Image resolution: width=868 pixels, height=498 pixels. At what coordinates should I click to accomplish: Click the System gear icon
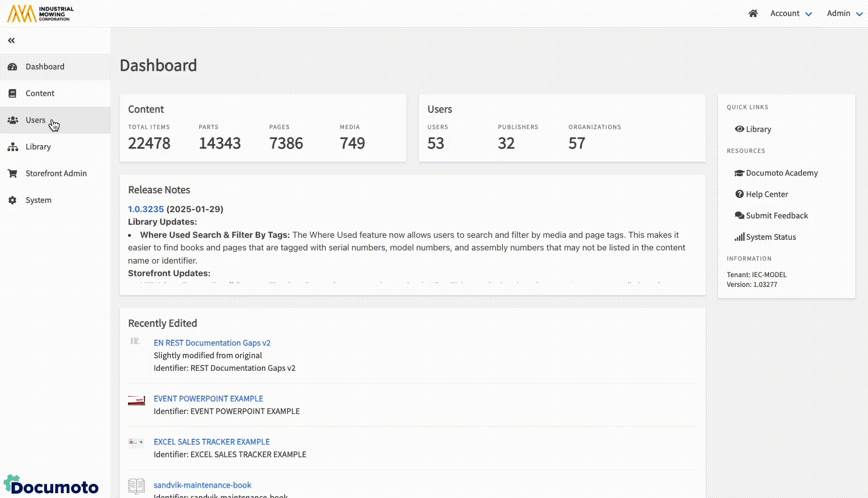13,200
